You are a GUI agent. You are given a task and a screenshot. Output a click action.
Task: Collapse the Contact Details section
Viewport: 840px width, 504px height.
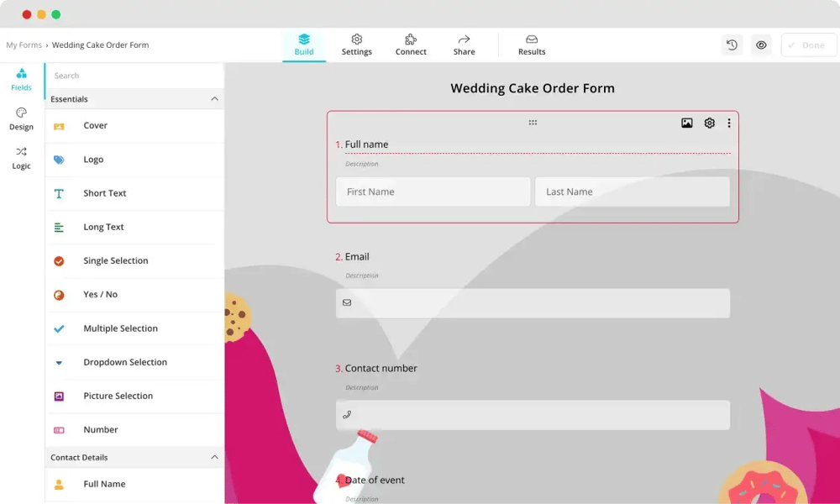point(214,458)
